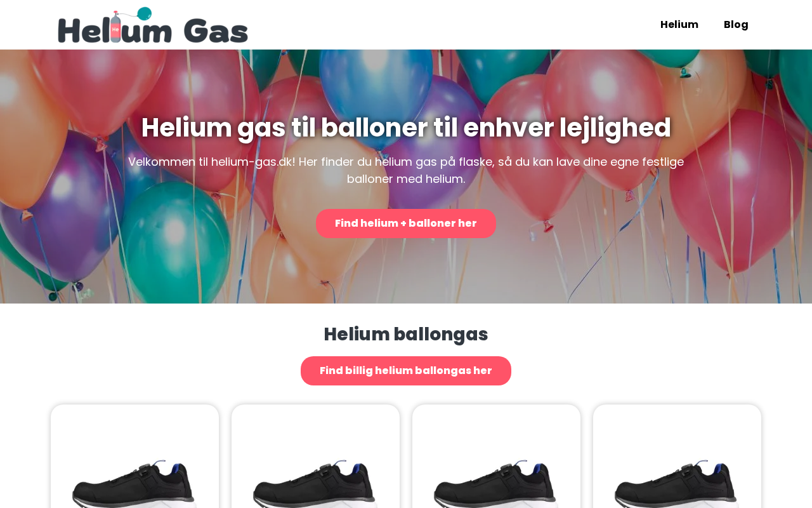The width and height of the screenshot is (812, 508).
Task: Click the word 'Gas' in the logo
Action: point(216,30)
